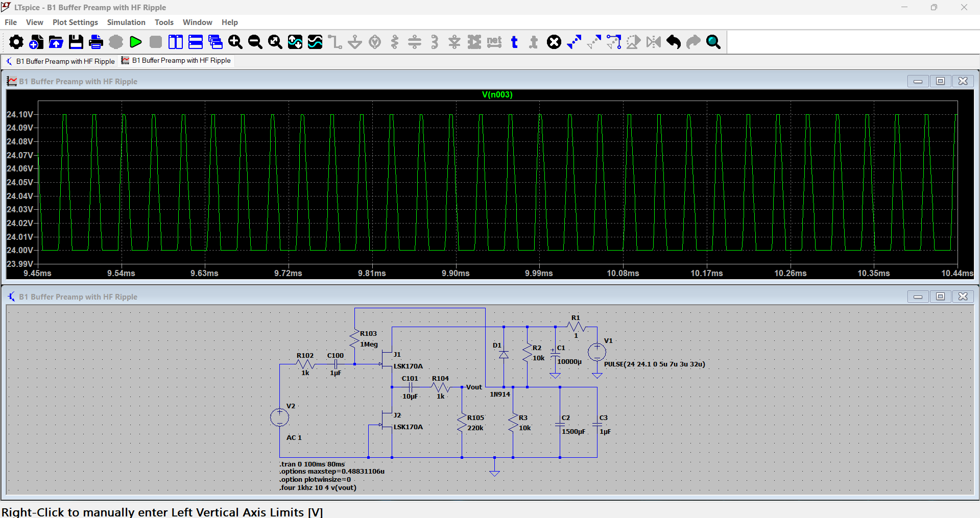Screen dimensions: 980x518
Task: Click the .four 1khz directive text
Action: click(x=318, y=487)
